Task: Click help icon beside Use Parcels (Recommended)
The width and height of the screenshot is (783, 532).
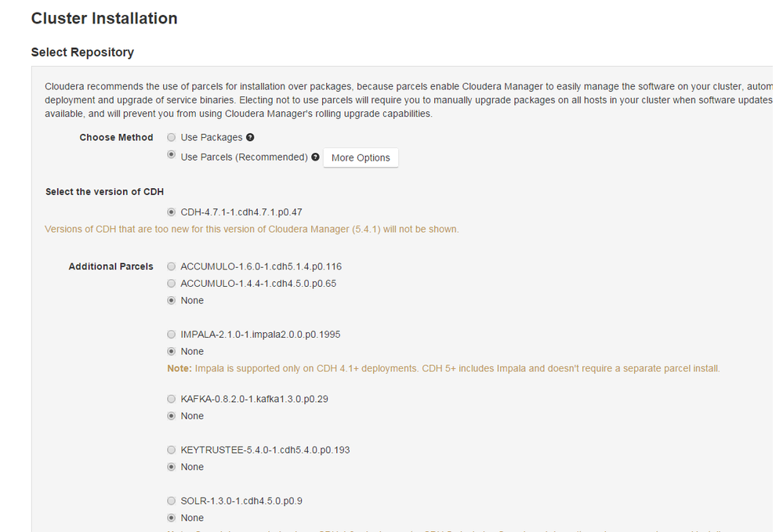Action: pyautogui.click(x=315, y=157)
